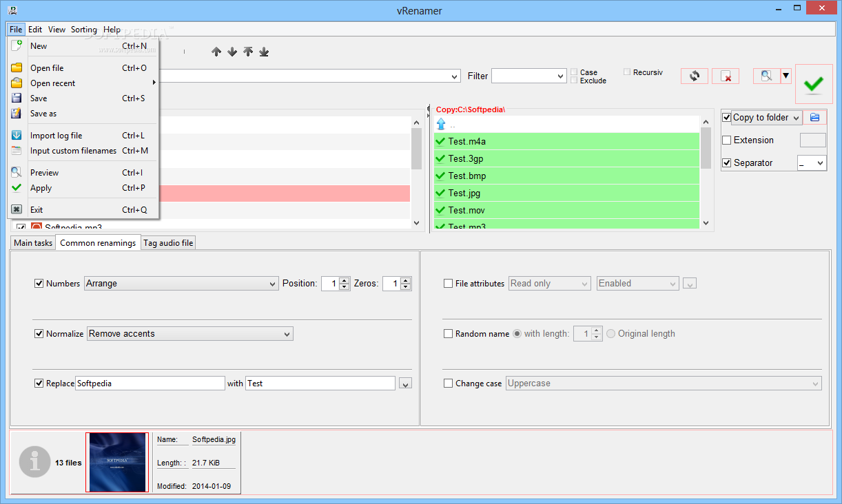842x504 pixels.
Task: Click the Softpedia.jpg preview thumbnail
Action: 118,463
